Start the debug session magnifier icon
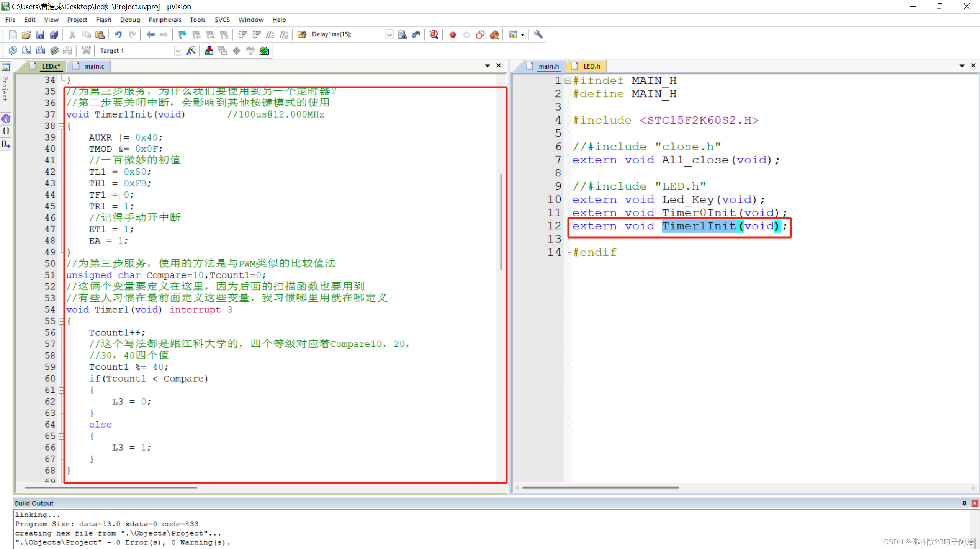 pos(434,34)
